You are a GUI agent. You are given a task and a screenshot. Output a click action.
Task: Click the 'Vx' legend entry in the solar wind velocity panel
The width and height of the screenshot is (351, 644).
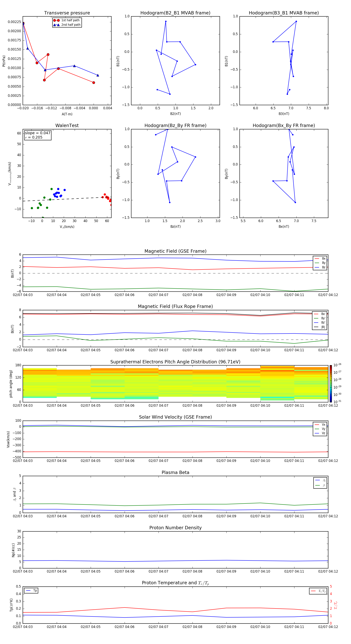coord(320,424)
